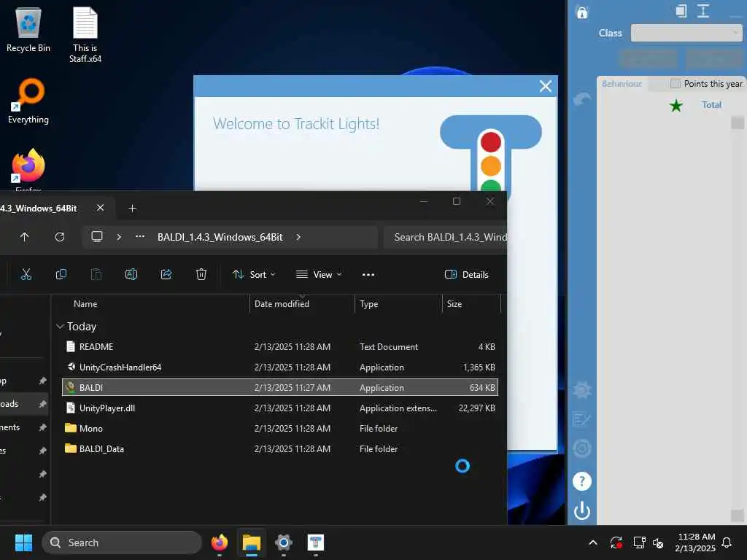Click the This PC monitor icon in address bar

point(97,237)
